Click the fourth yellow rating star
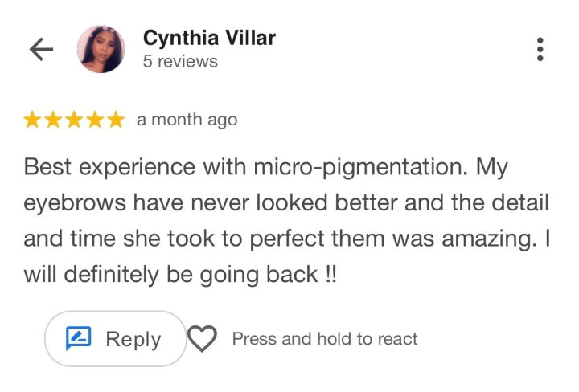This screenshot has height=392, width=579. pyautogui.click(x=95, y=120)
